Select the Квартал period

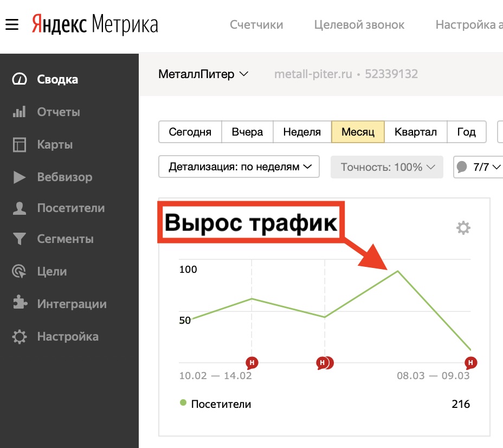pos(415,132)
